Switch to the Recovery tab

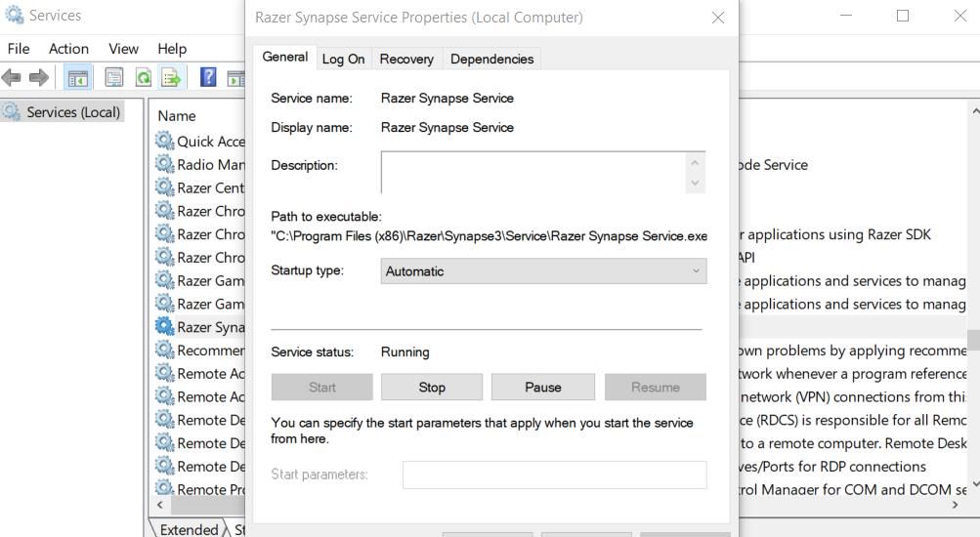[x=406, y=59]
